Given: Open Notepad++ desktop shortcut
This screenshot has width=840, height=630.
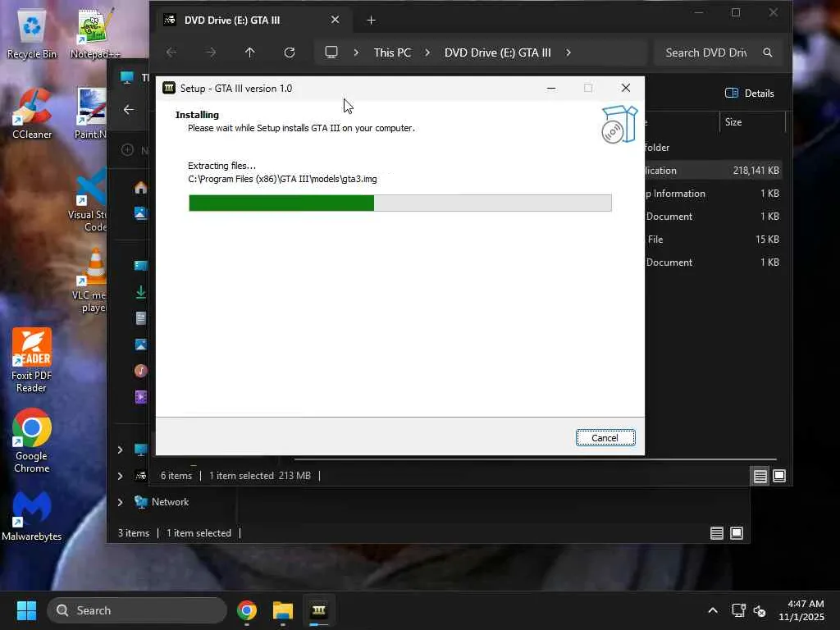Looking at the screenshot, I should [95, 34].
